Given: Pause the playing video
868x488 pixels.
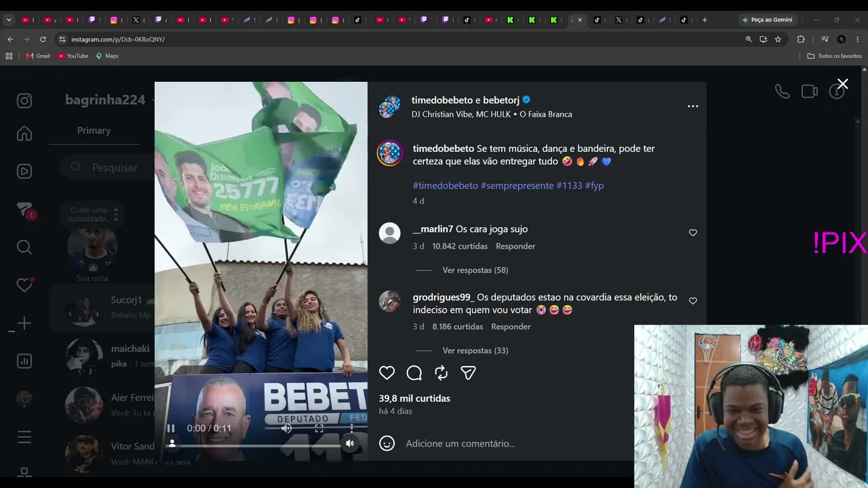Looking at the screenshot, I should (x=171, y=428).
